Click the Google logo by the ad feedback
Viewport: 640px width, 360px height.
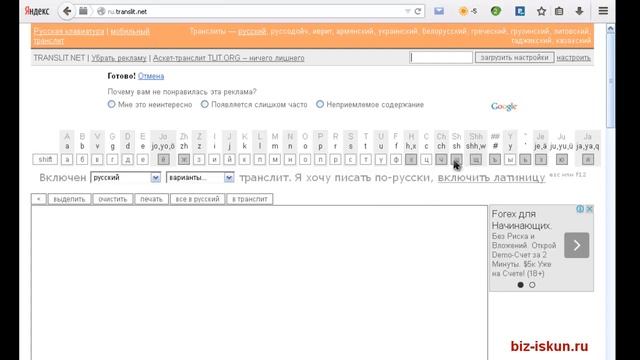pyautogui.click(x=504, y=107)
